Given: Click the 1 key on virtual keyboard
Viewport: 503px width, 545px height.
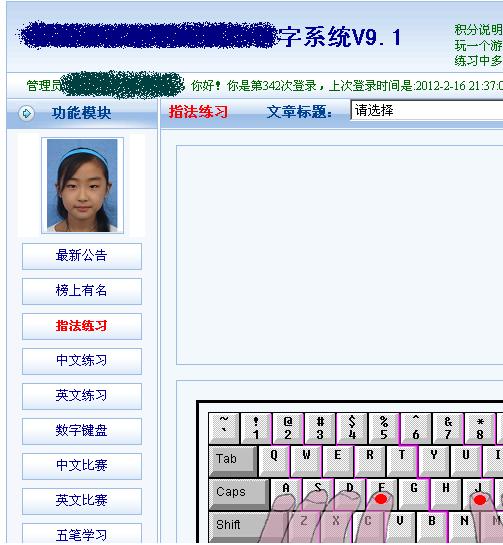Looking at the screenshot, I should click(x=256, y=428).
